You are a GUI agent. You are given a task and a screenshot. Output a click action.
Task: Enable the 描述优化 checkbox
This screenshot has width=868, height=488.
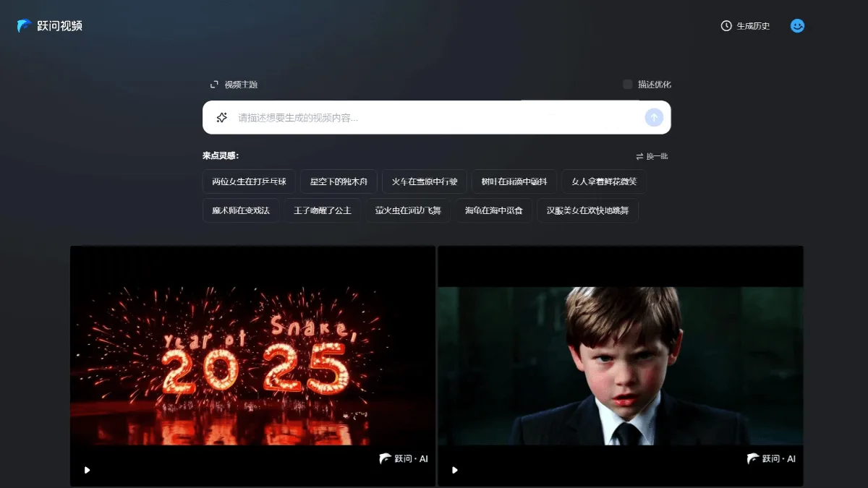(x=628, y=85)
